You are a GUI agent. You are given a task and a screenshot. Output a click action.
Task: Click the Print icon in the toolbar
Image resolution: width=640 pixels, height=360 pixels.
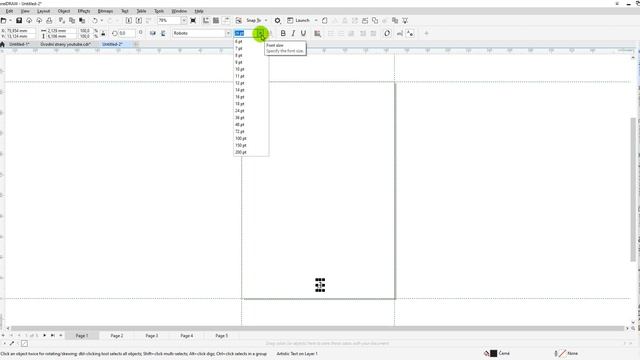coord(49,20)
